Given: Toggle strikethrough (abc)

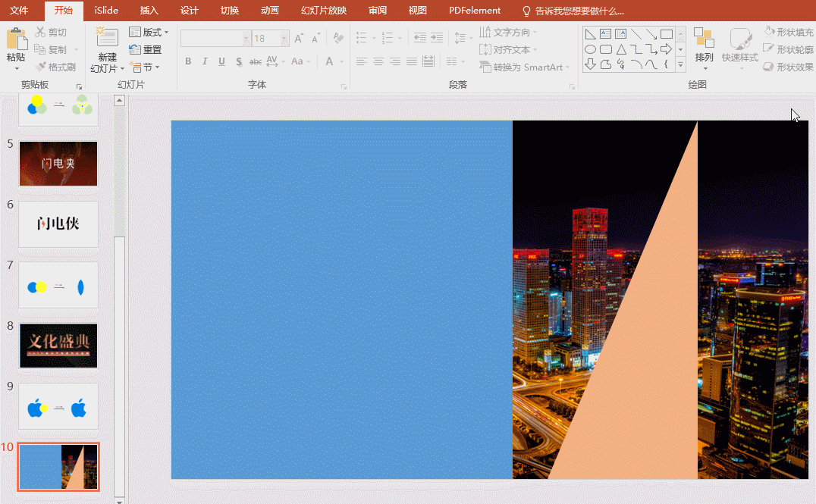Looking at the screenshot, I should pyautogui.click(x=255, y=61).
